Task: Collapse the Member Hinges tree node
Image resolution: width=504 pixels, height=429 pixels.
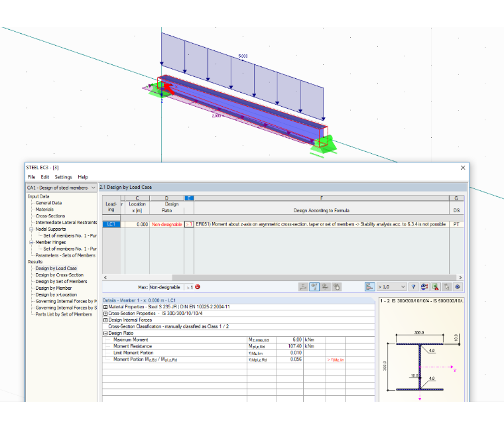Action: 32,242
